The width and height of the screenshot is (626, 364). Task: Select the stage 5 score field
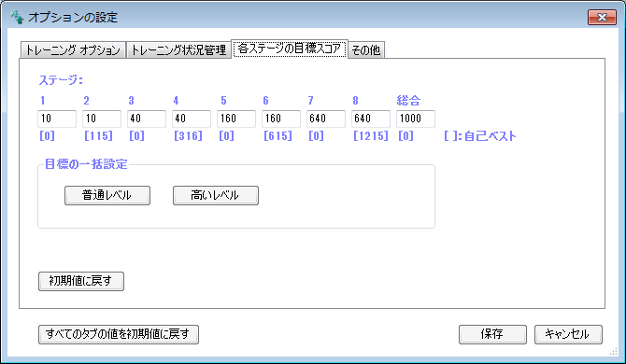point(236,119)
